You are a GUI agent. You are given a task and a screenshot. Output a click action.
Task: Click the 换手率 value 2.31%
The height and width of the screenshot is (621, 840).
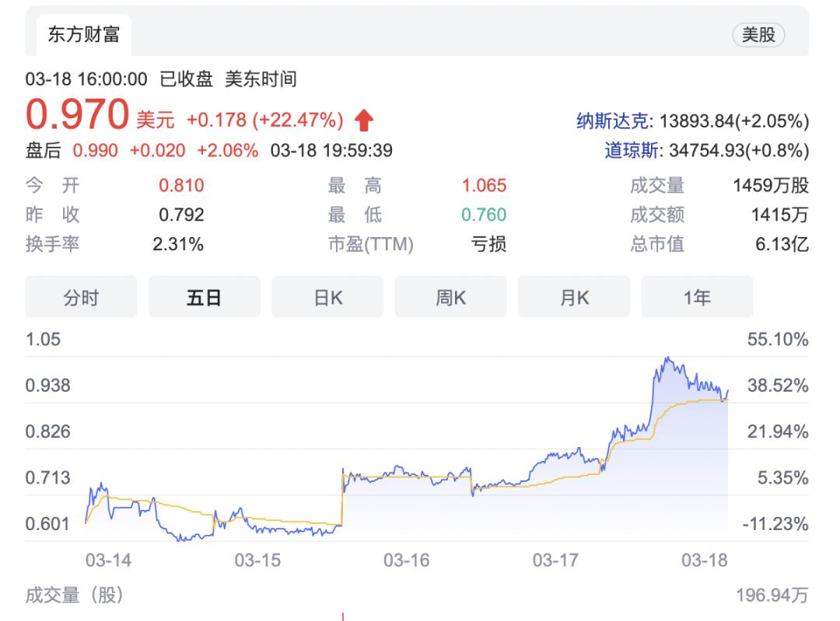(x=179, y=245)
